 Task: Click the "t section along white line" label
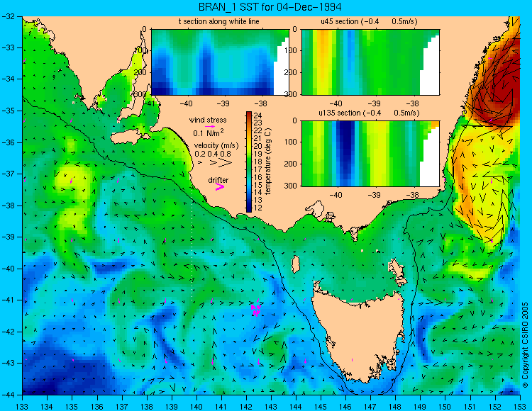[x=219, y=21]
